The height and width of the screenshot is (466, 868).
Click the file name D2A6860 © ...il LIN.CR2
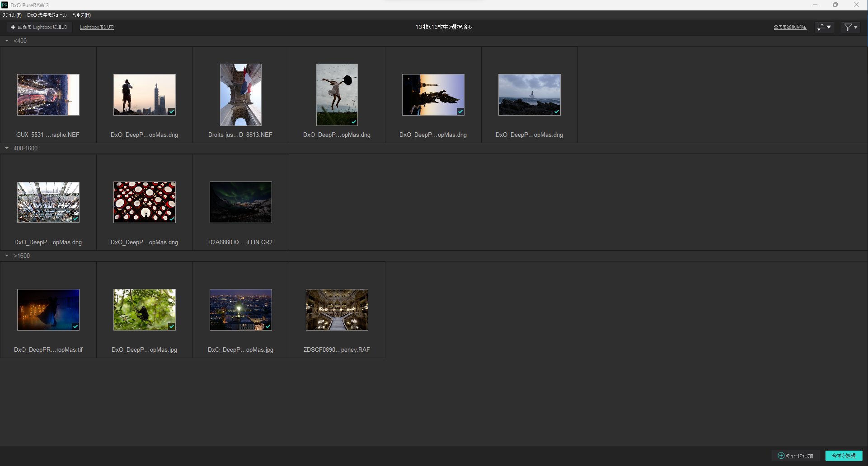tap(240, 242)
